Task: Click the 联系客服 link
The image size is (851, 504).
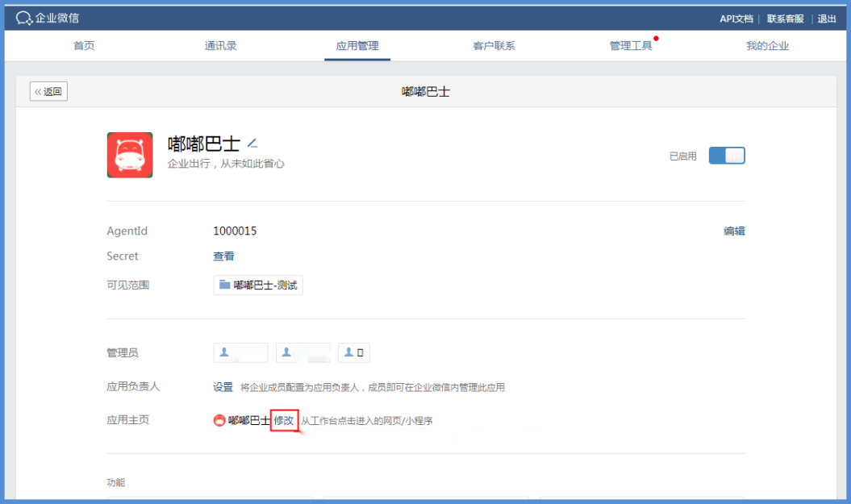Action: (786, 19)
